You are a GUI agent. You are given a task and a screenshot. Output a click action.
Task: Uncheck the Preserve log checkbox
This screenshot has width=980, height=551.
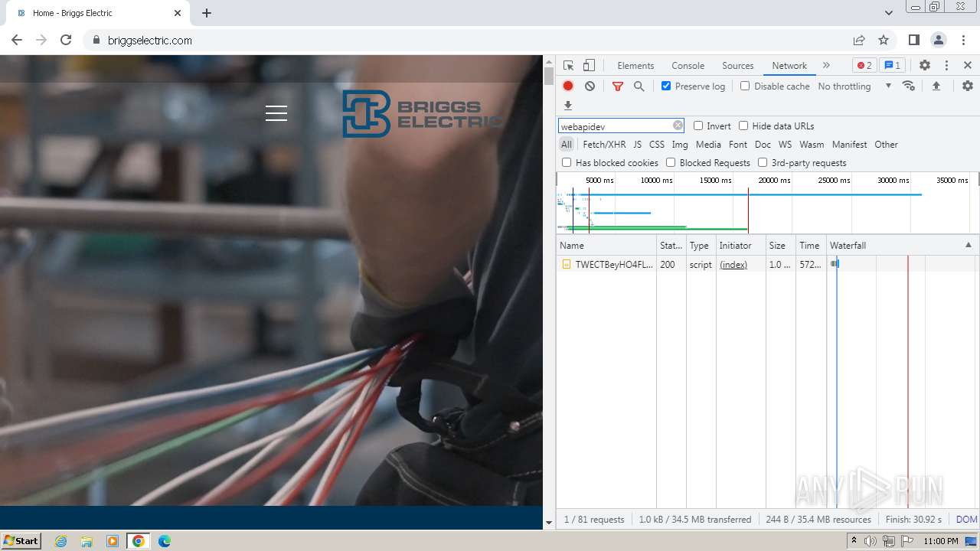pyautogui.click(x=666, y=86)
